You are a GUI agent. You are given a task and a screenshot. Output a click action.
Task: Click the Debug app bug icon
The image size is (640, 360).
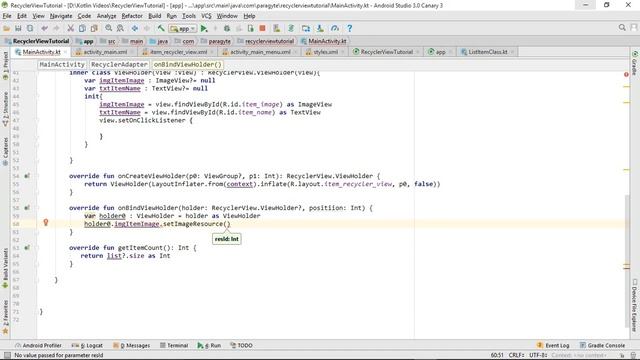227,28
